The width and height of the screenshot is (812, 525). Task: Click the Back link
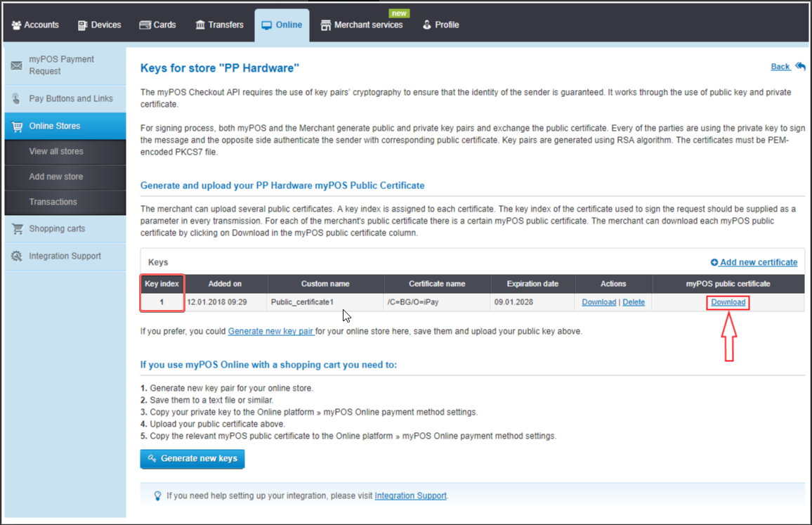coord(780,66)
